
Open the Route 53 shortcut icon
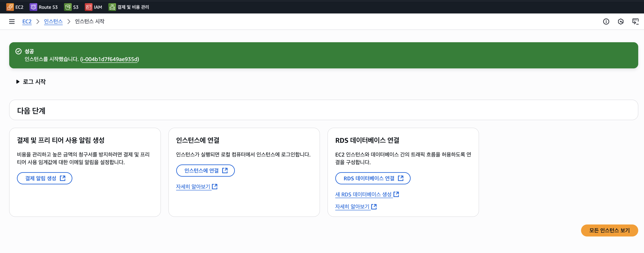pyautogui.click(x=33, y=7)
